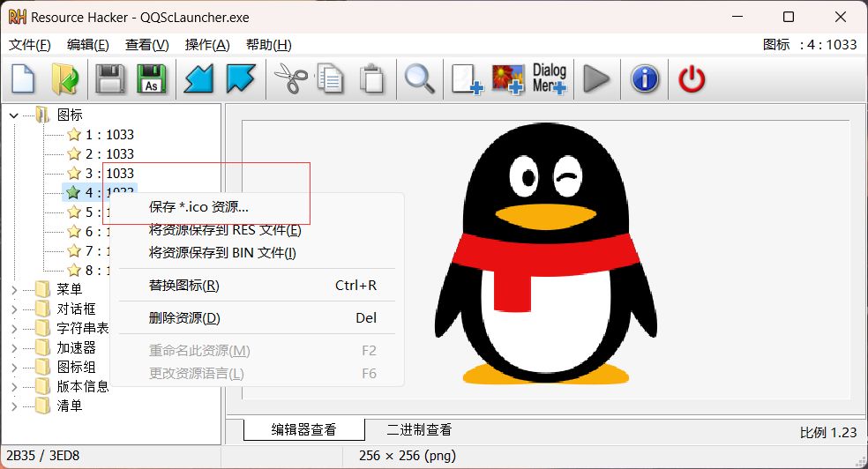This screenshot has height=469, width=868.
Task: Expand the 对话框 folder
Action: [14, 309]
